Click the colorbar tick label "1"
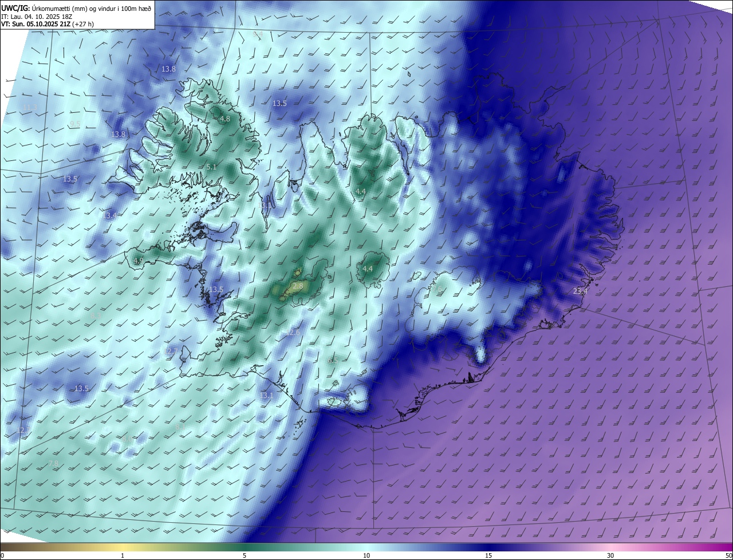733x560 pixels. point(123,555)
